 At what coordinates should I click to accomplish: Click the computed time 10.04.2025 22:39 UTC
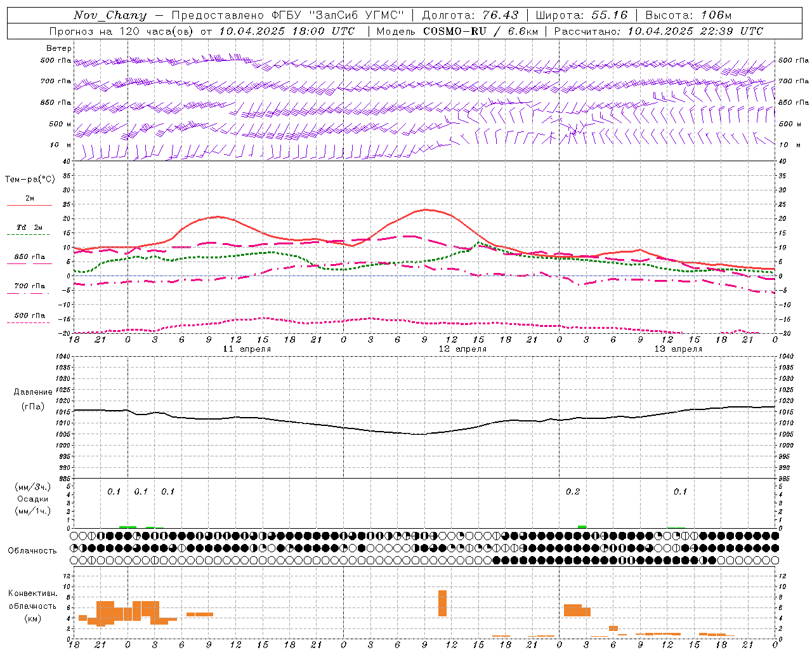(x=695, y=31)
